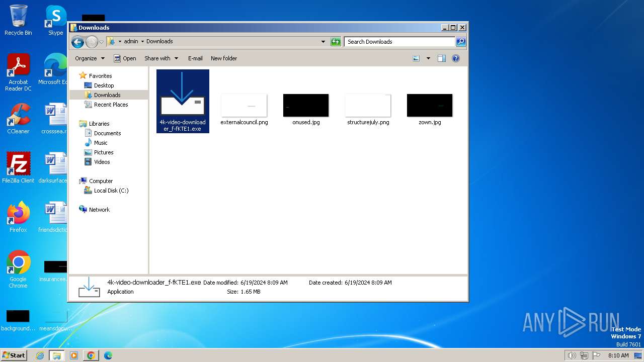The width and height of the screenshot is (644, 362).
Task: Open the Organize menu
Action: [90, 58]
